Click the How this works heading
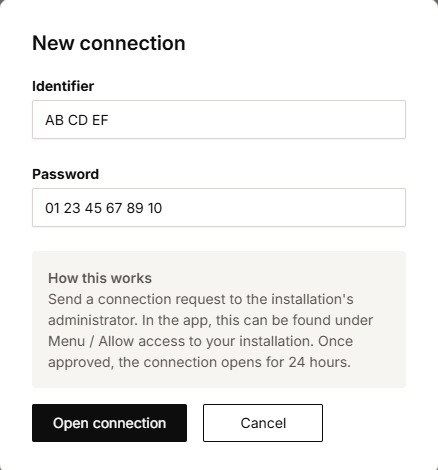Screen dimensions: 438x470 (100, 278)
